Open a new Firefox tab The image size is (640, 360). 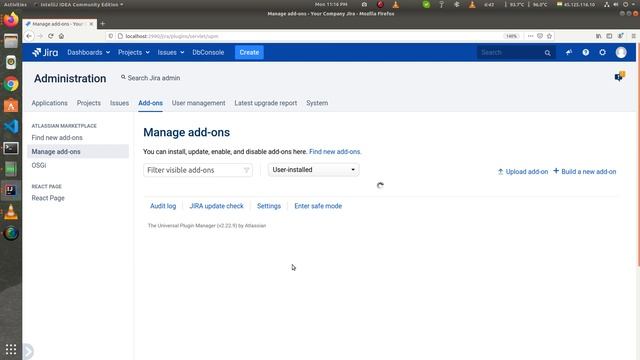pyautogui.click(x=102, y=24)
